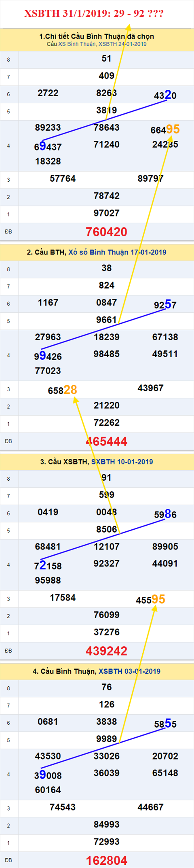Click the seventh prize number 409
This screenshot has width=194, height=868.
(106, 76)
